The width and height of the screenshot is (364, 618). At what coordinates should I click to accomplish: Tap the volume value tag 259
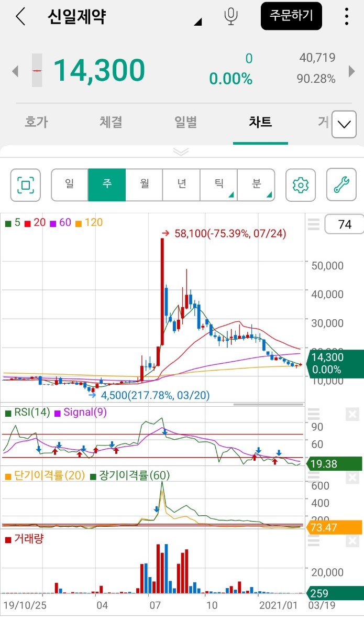(335, 593)
